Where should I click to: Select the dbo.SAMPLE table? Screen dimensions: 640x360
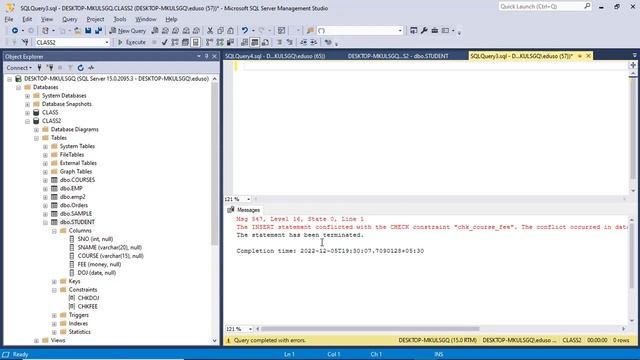point(76,214)
